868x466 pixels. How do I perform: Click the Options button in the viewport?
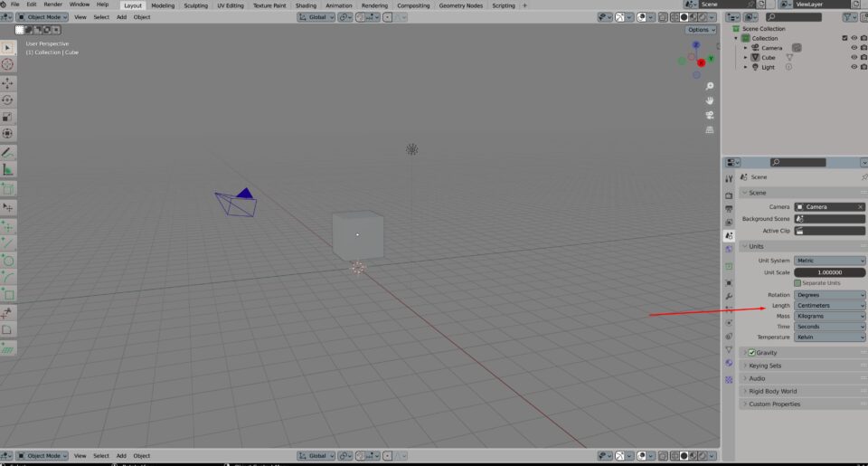point(701,30)
